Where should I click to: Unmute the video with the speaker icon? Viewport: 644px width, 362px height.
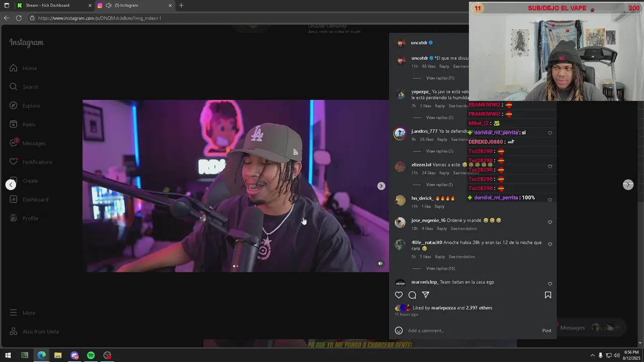pyautogui.click(x=380, y=263)
